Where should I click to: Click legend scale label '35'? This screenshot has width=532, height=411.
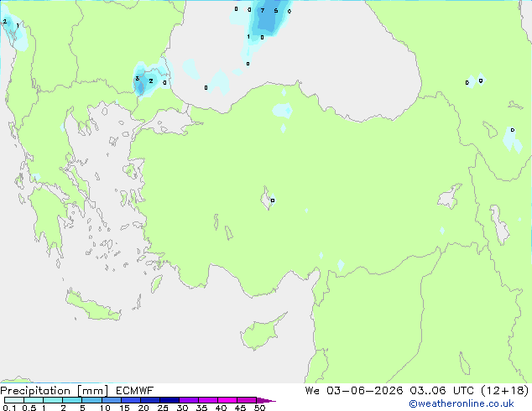point(201,408)
